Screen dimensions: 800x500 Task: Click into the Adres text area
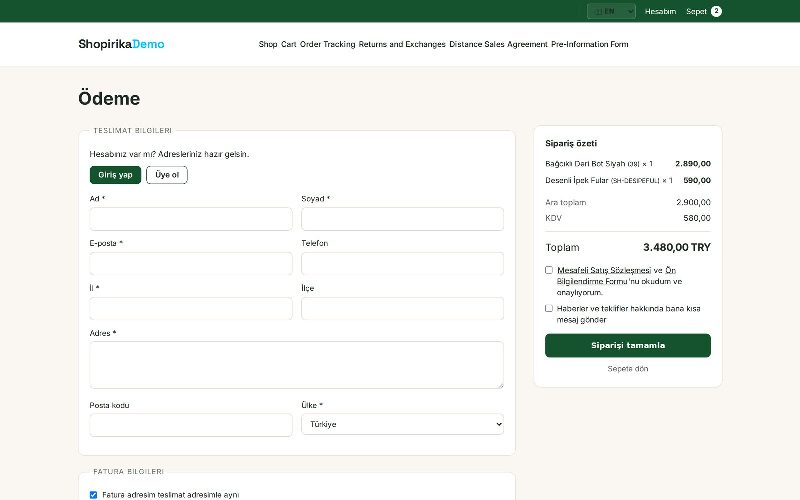pyautogui.click(x=296, y=365)
